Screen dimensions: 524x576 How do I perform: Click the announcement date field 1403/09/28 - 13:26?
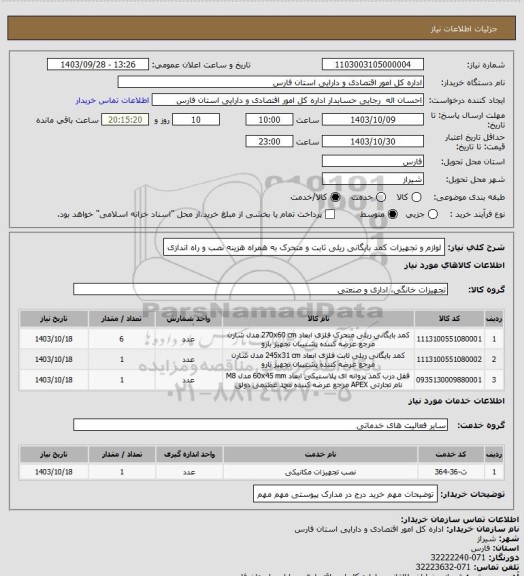(x=98, y=64)
